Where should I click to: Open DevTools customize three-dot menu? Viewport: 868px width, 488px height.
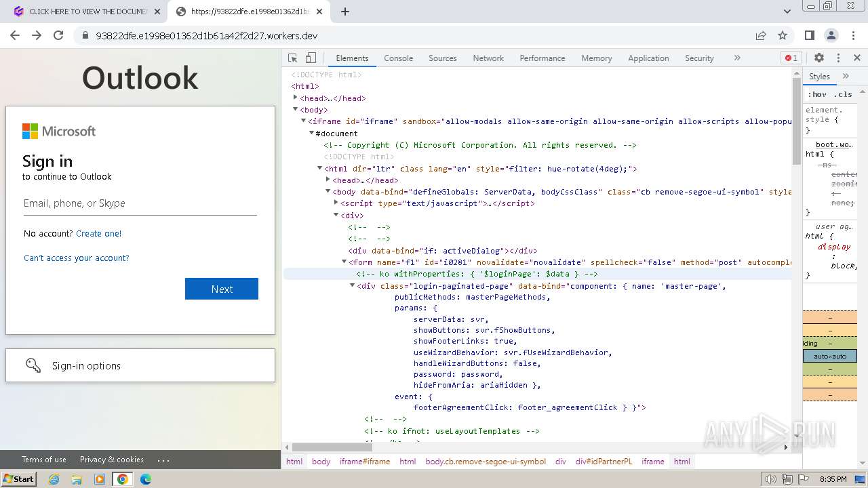[838, 58]
